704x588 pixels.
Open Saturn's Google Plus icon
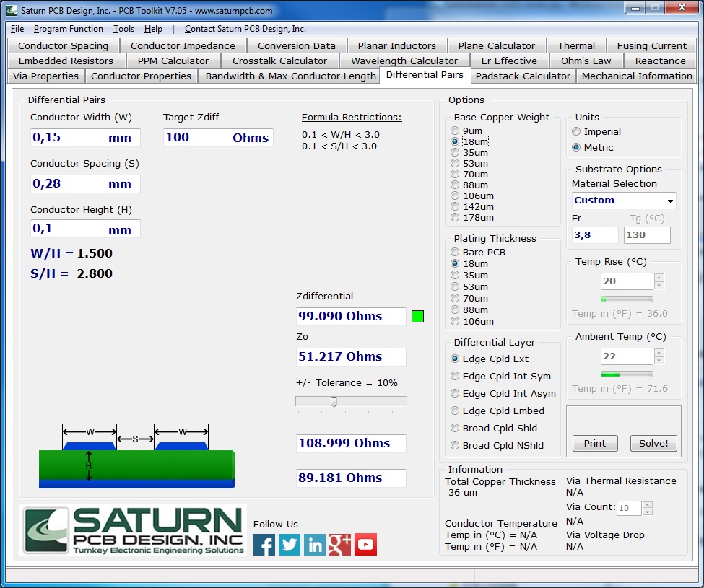340,545
